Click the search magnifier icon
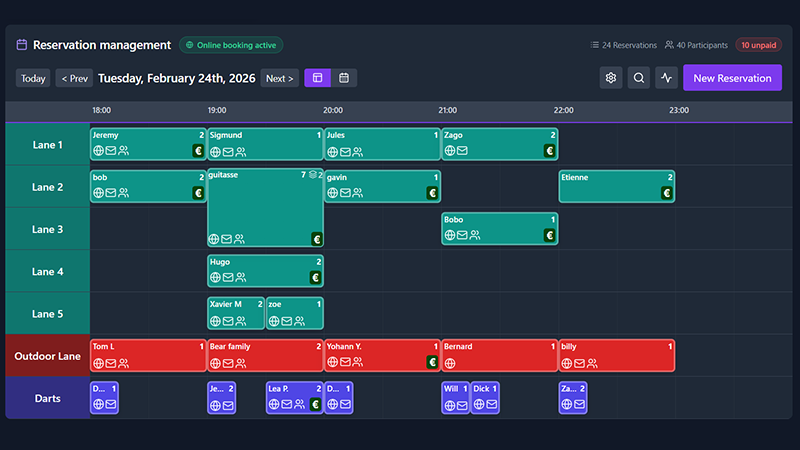This screenshot has width=800, height=450. (639, 78)
